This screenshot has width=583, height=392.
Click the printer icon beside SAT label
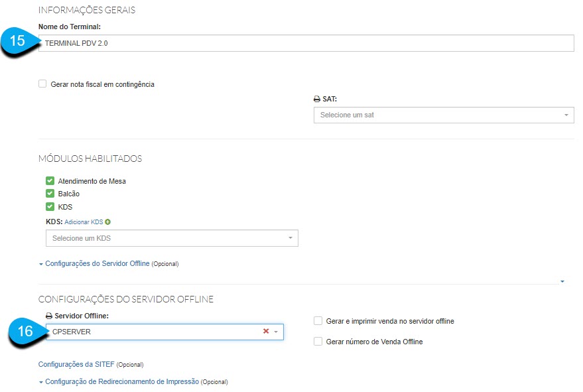316,98
